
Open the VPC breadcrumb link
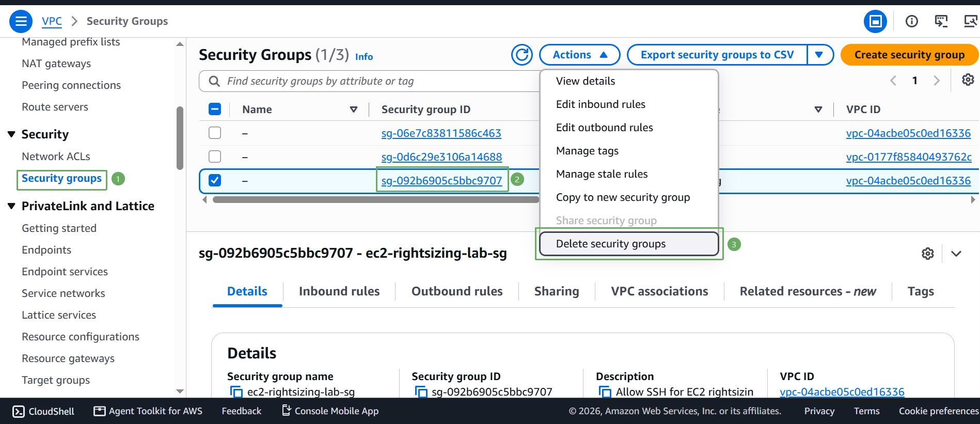(x=52, y=21)
